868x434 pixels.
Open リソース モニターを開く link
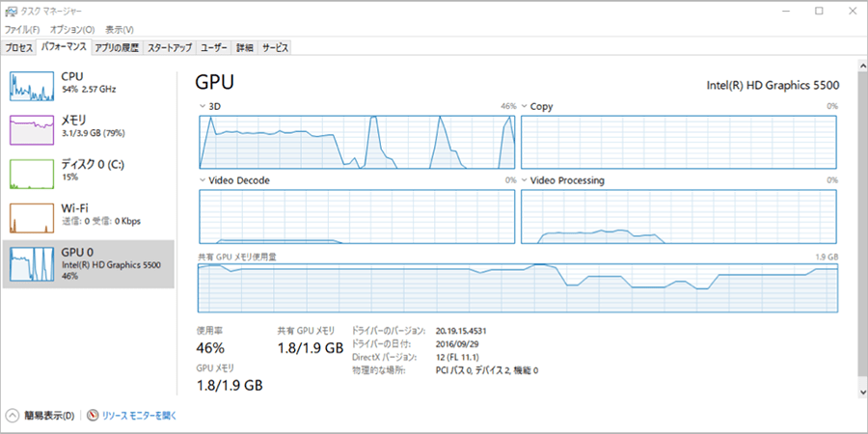[x=139, y=415]
